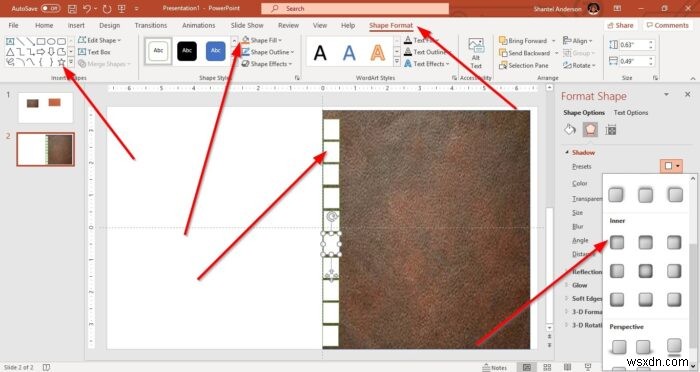Select the star shape in shapes gallery
Screen dimensions: 700x372
61,62
